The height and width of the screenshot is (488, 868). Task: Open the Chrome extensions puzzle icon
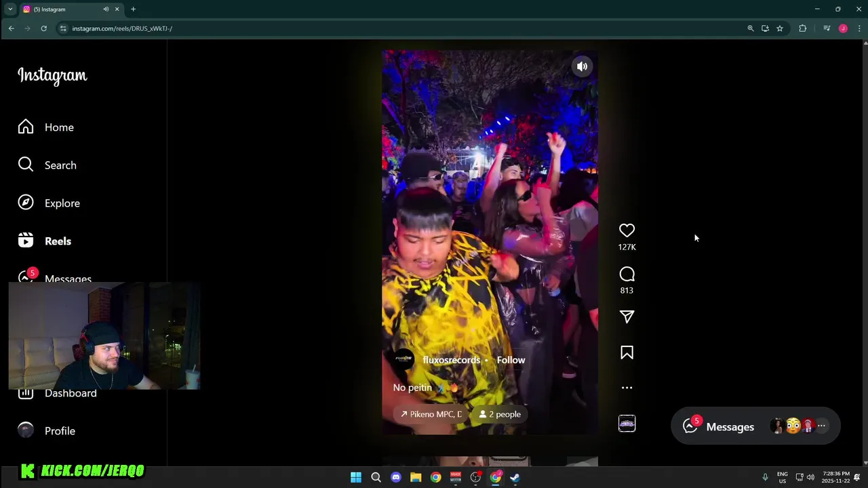pyautogui.click(x=802, y=28)
